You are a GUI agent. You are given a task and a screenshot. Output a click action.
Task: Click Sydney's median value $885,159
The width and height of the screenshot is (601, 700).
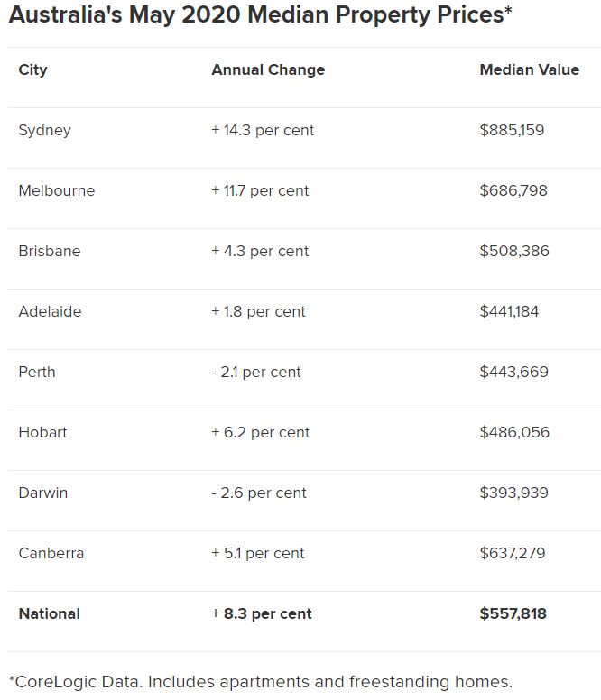pyautogui.click(x=512, y=130)
